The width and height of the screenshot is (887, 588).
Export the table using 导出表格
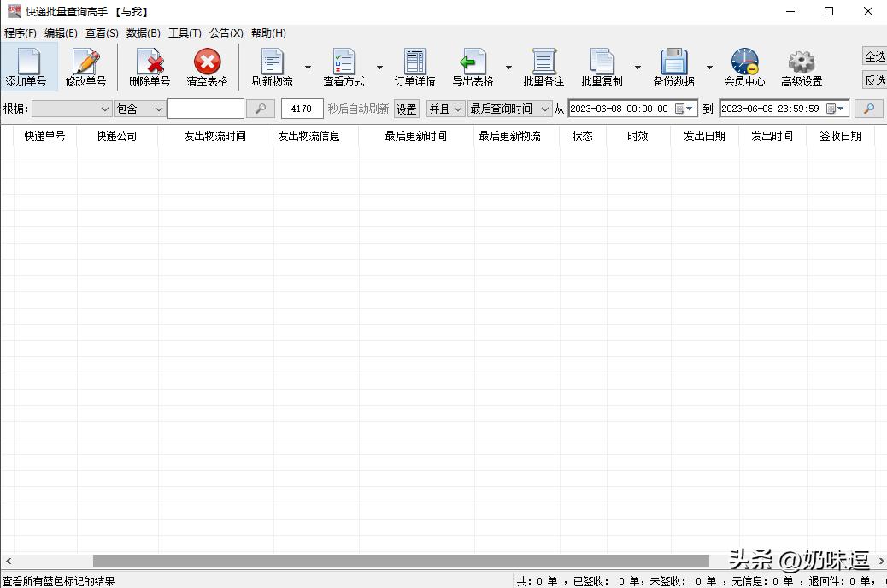point(473,68)
